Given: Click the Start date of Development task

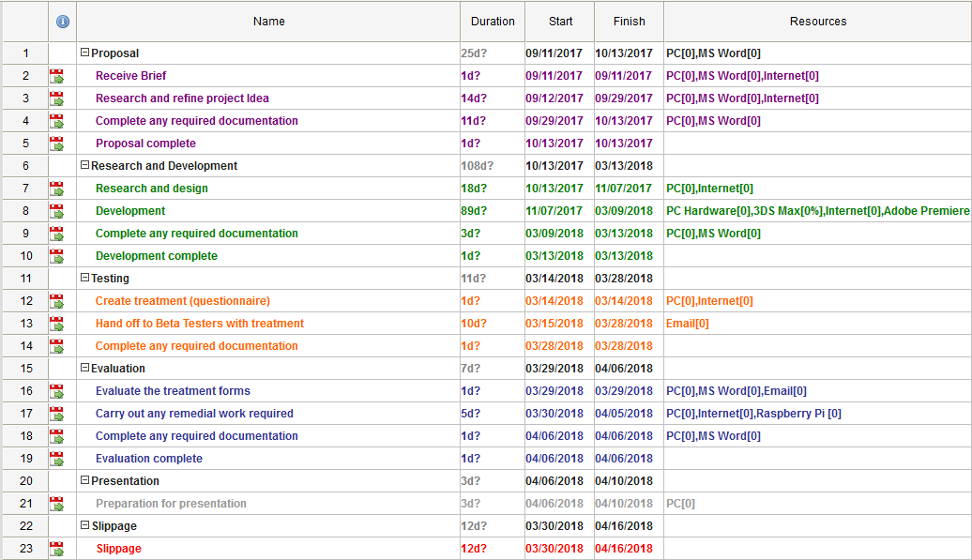Looking at the screenshot, I should [x=554, y=211].
